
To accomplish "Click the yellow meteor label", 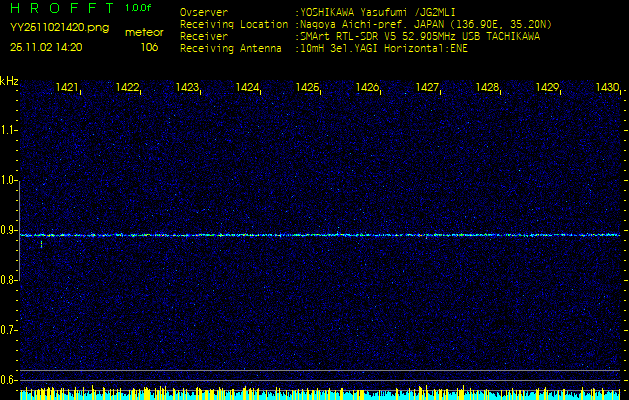I will click(x=144, y=32).
